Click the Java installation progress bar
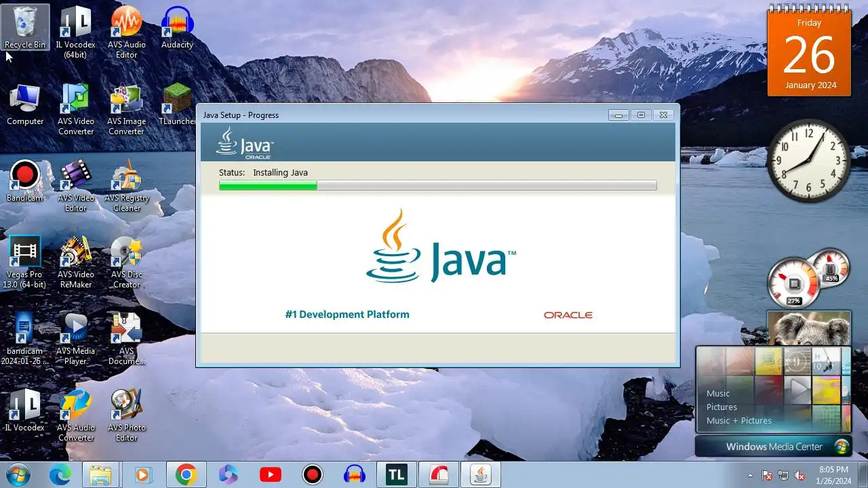This screenshot has width=868, height=488. pyautogui.click(x=437, y=185)
